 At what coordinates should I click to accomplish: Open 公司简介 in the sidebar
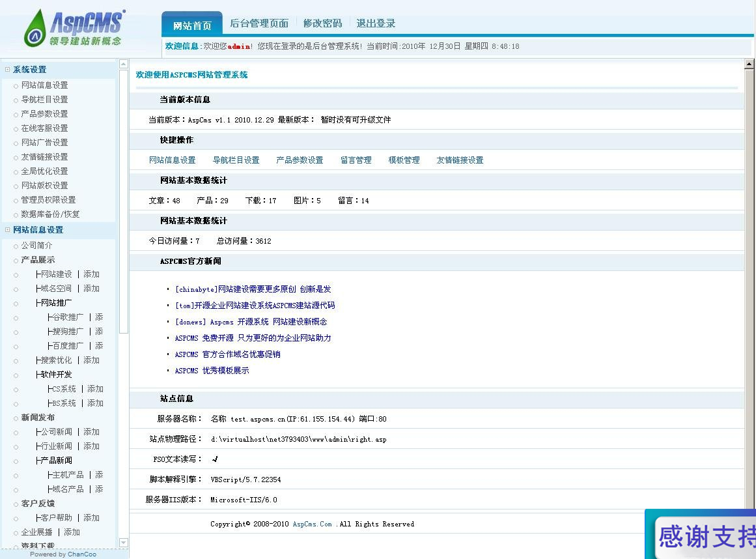pos(36,246)
